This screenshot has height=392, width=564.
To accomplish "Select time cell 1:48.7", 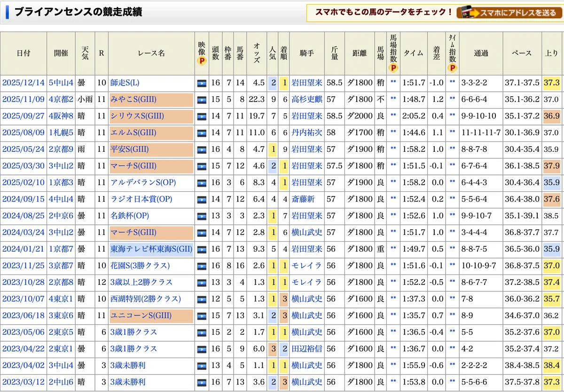I will [x=414, y=100].
